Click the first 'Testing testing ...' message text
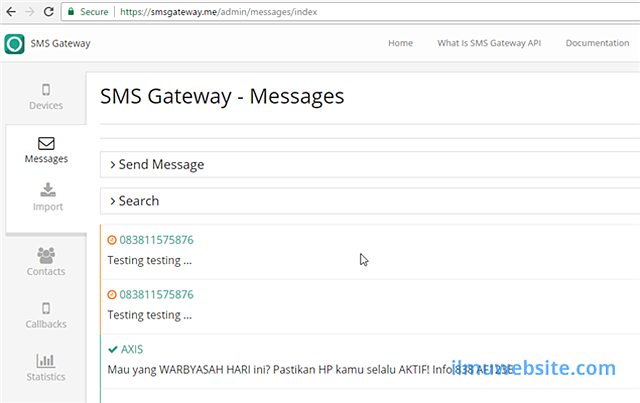Image resolution: width=640 pixels, height=403 pixels. pyautogui.click(x=149, y=261)
